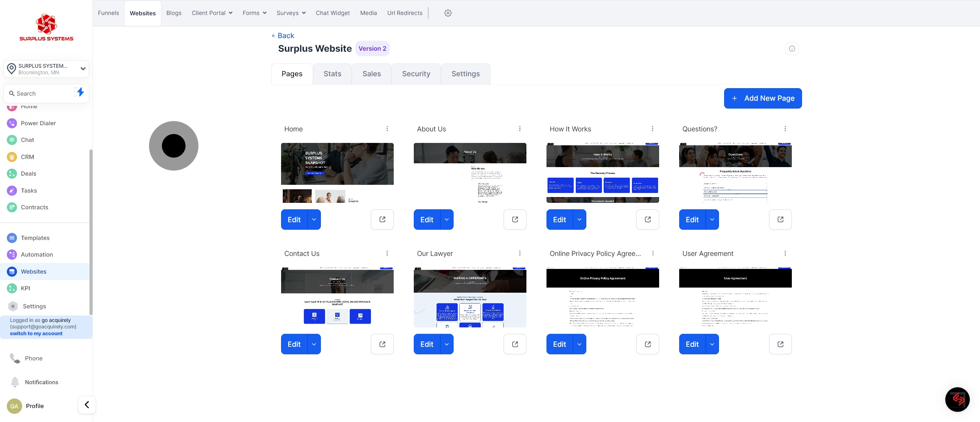Viewport: 980px width, 422px height.
Task: Click switch to my account link
Action: tap(36, 333)
